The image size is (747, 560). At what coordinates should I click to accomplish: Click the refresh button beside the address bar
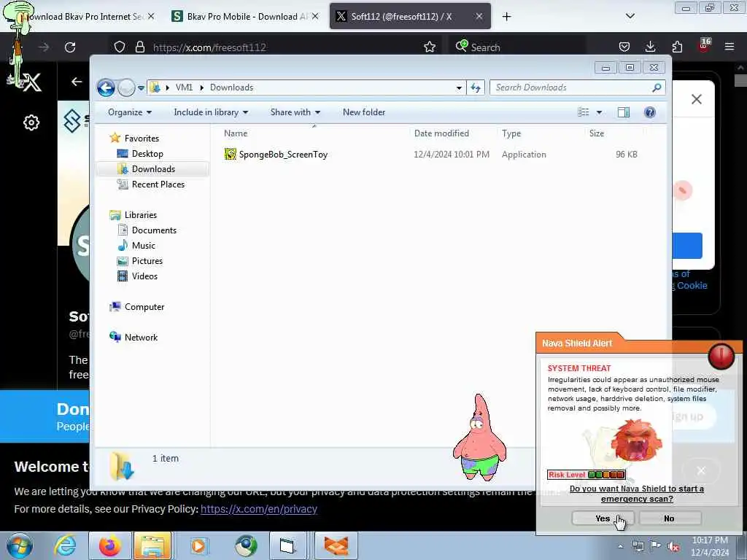[x=476, y=87]
